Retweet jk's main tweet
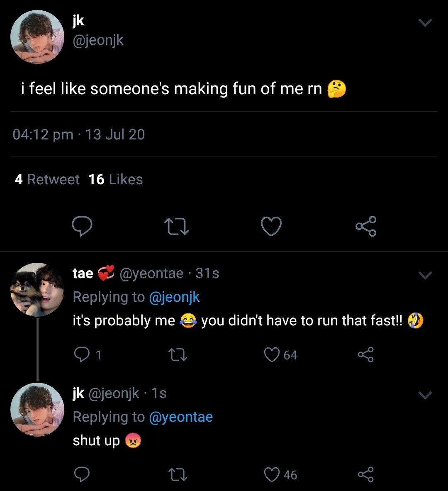 pyautogui.click(x=177, y=227)
